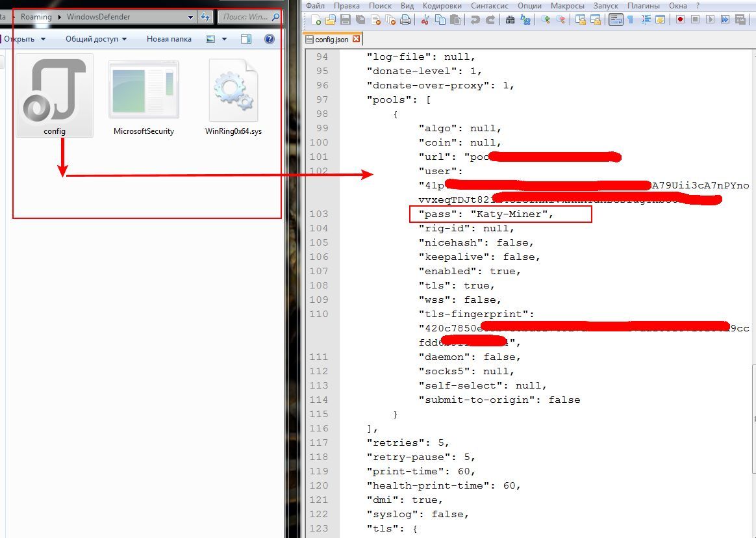Viewport: 756px width, 538px height.
Task: Click the Paste clipboard toolbar icon
Action: [455, 19]
